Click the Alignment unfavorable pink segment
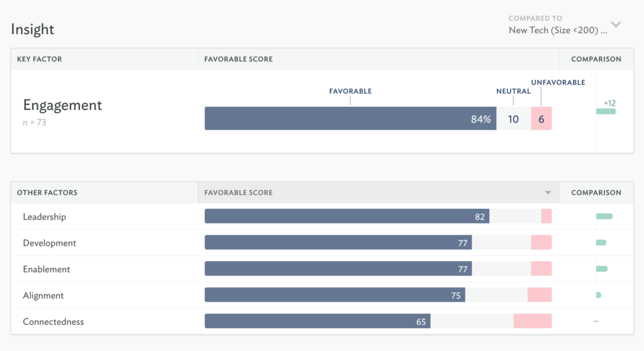Viewport: 644px width, 351px height. point(540,295)
